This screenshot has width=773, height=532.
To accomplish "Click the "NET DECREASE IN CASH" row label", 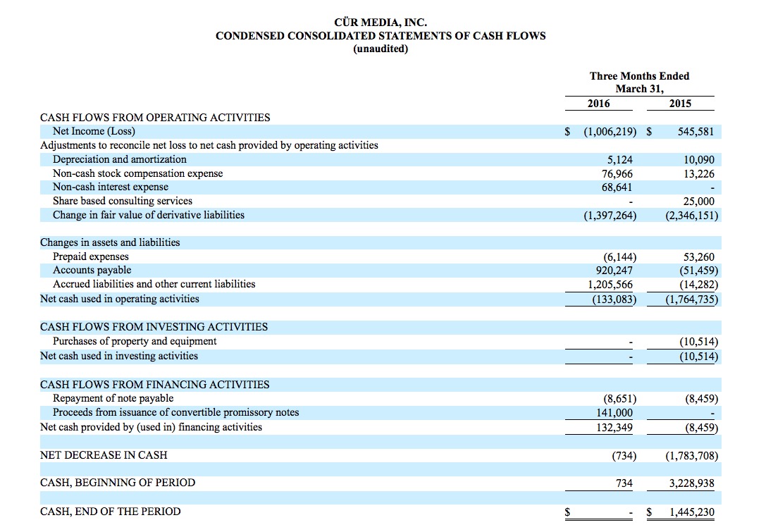I will pyautogui.click(x=104, y=455).
